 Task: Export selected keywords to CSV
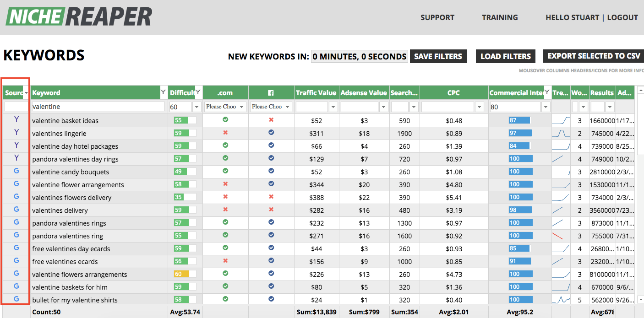click(594, 56)
